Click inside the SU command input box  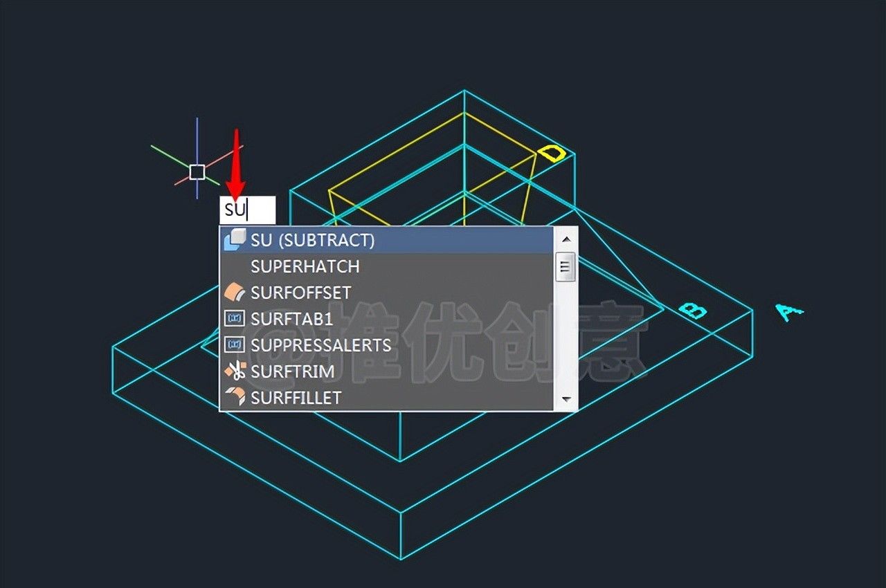click(248, 210)
